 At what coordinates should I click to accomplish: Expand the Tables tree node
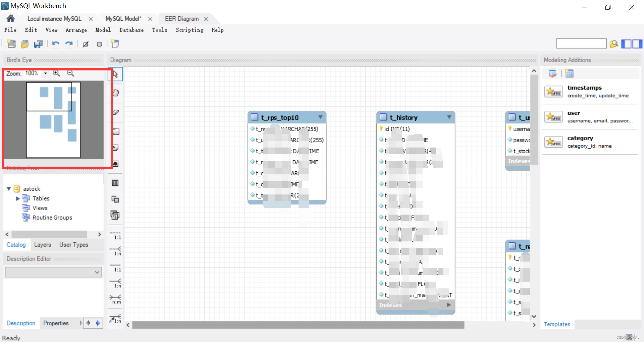click(x=18, y=198)
